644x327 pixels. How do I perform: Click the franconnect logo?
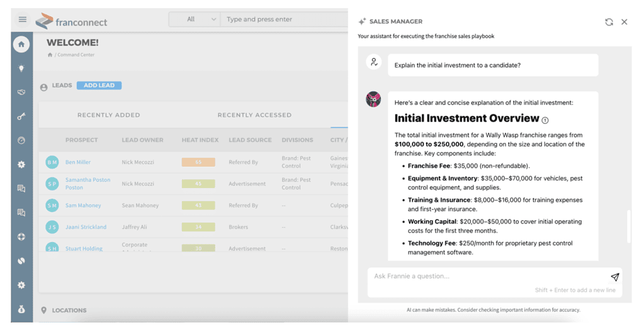72,21
